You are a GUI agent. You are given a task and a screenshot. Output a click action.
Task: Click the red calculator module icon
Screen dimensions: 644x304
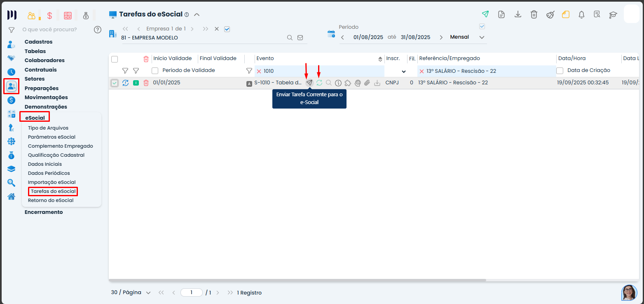pos(68,16)
